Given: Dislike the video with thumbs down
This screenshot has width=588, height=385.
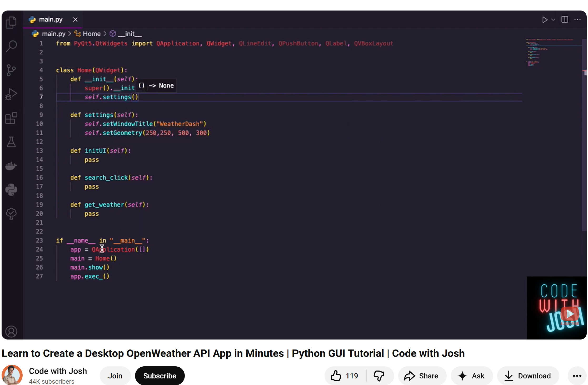Looking at the screenshot, I should click(x=379, y=376).
